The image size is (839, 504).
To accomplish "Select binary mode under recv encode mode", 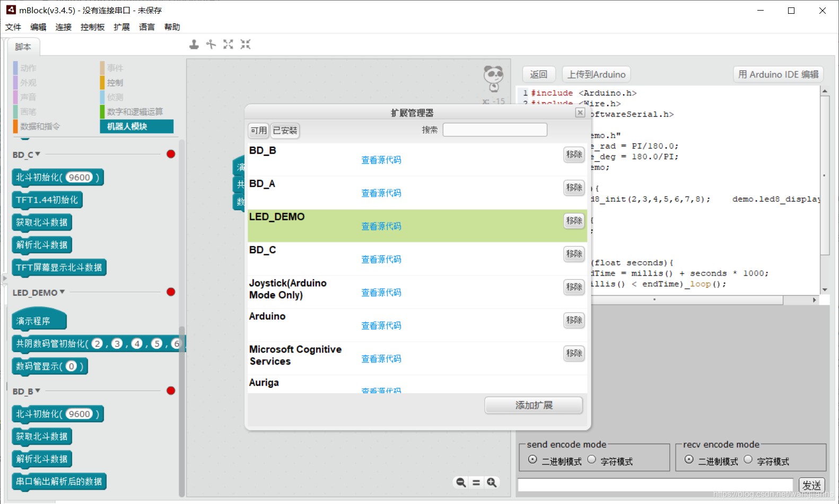I will tap(689, 459).
